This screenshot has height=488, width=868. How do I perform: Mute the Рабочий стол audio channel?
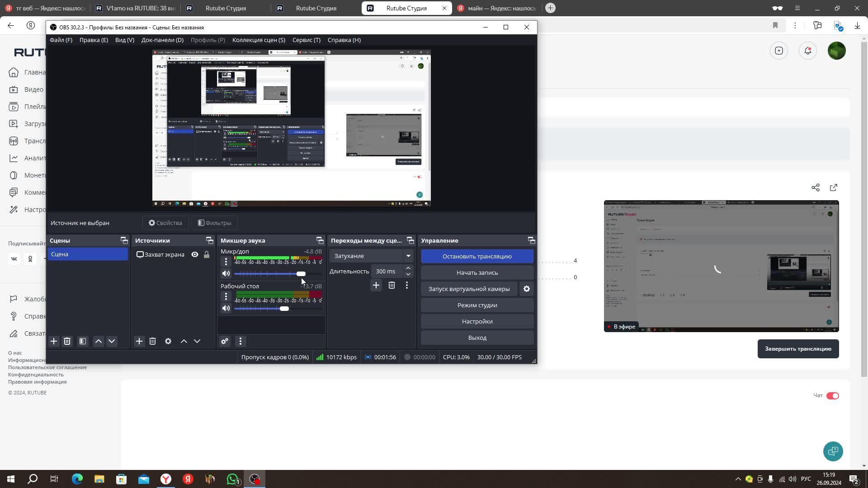pyautogui.click(x=226, y=308)
